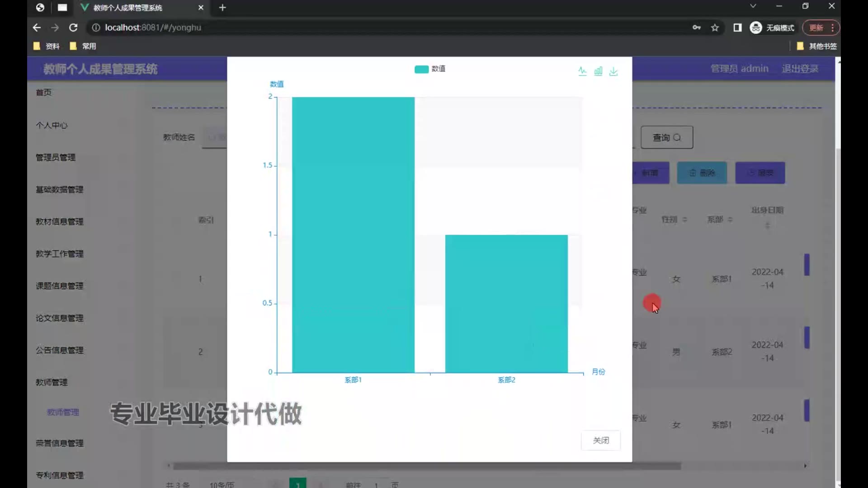Close the chart dialog with 关闭
This screenshot has height=488, width=868.
(600, 440)
